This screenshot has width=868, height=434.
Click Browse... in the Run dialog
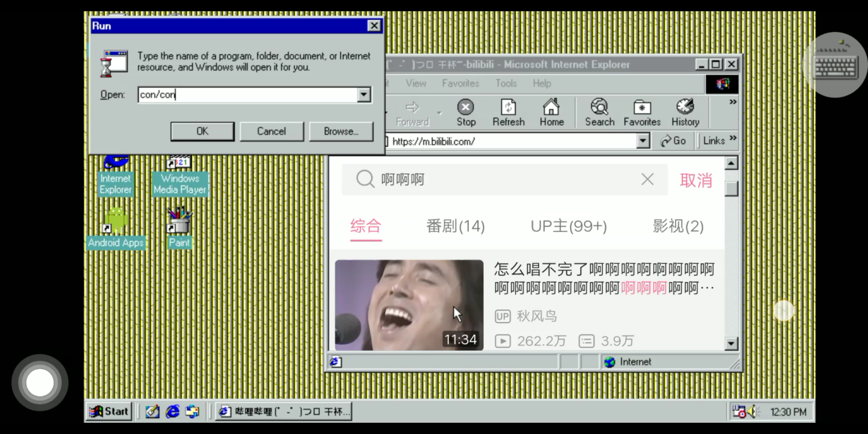pos(341,131)
